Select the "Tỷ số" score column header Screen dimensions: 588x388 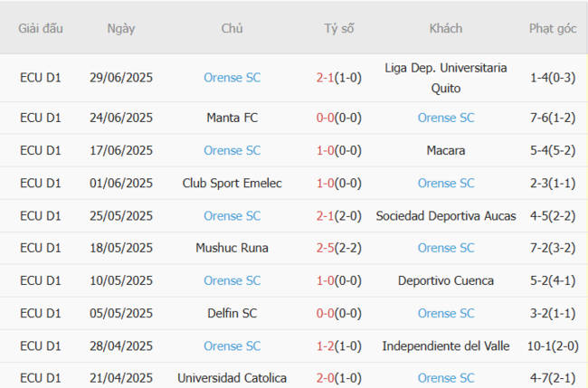pos(339,28)
